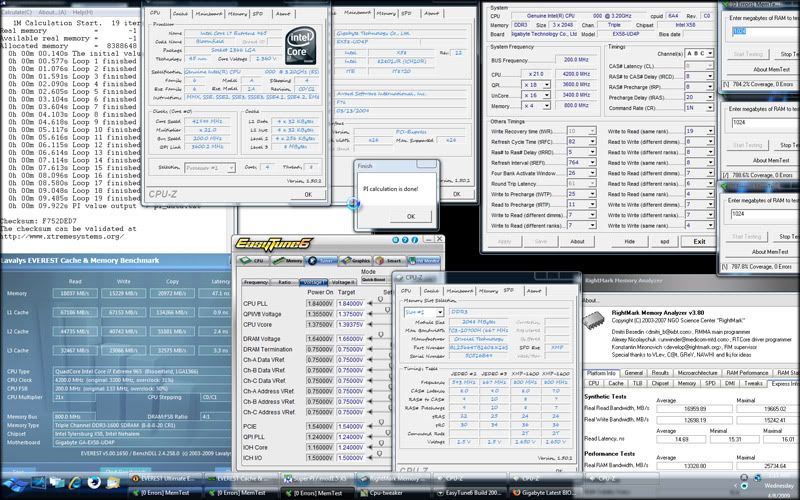The height and width of the screenshot is (500, 800).
Task: Open the UnCore multiplier dropdown
Action: 546,95
